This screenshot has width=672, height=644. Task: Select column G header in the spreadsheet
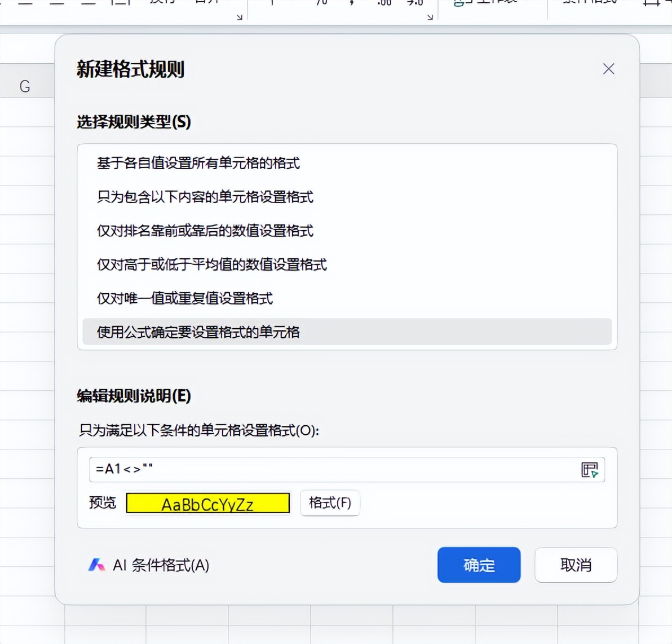coord(25,87)
